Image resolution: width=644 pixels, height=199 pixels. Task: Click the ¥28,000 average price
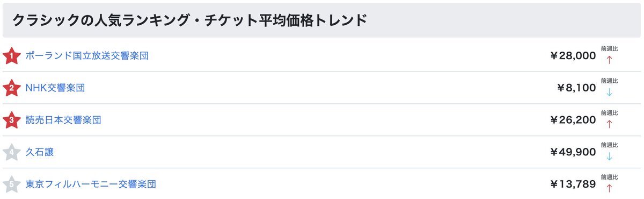click(573, 55)
